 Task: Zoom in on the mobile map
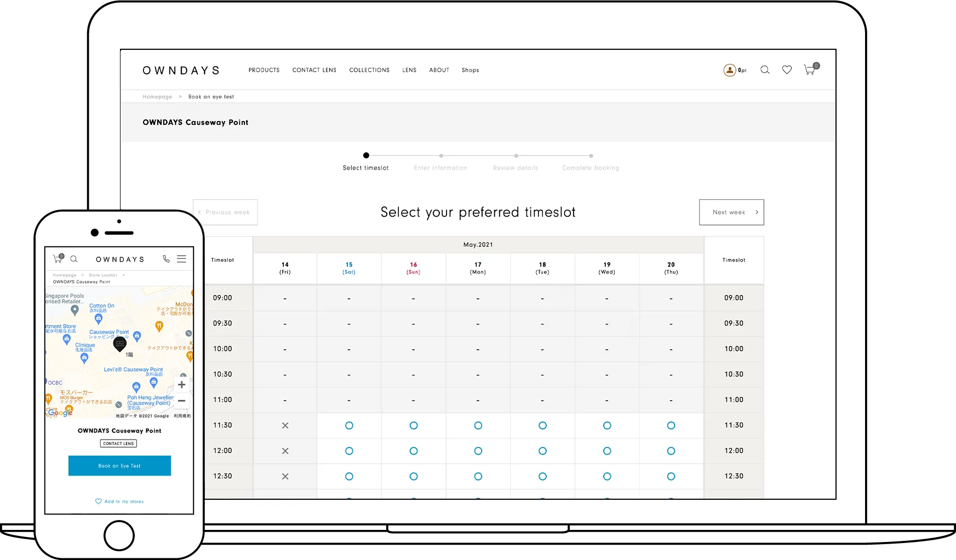click(182, 385)
